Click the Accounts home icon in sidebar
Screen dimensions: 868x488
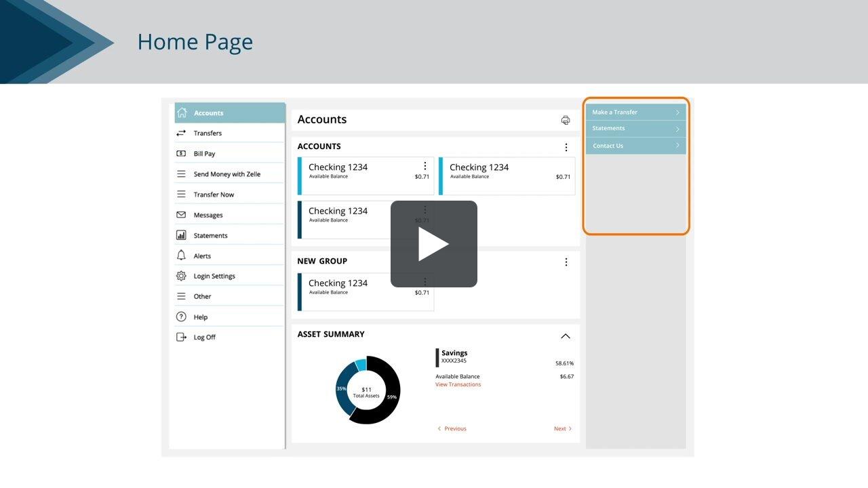pos(181,113)
